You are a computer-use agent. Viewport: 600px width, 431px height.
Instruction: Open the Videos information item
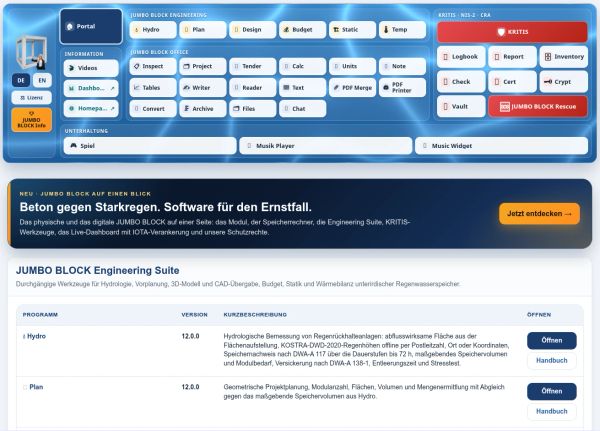tap(91, 68)
